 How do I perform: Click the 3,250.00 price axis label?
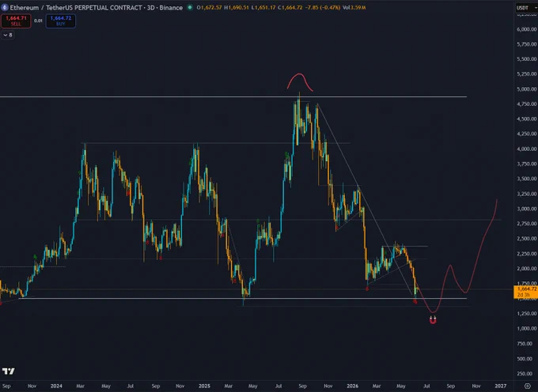click(x=527, y=194)
